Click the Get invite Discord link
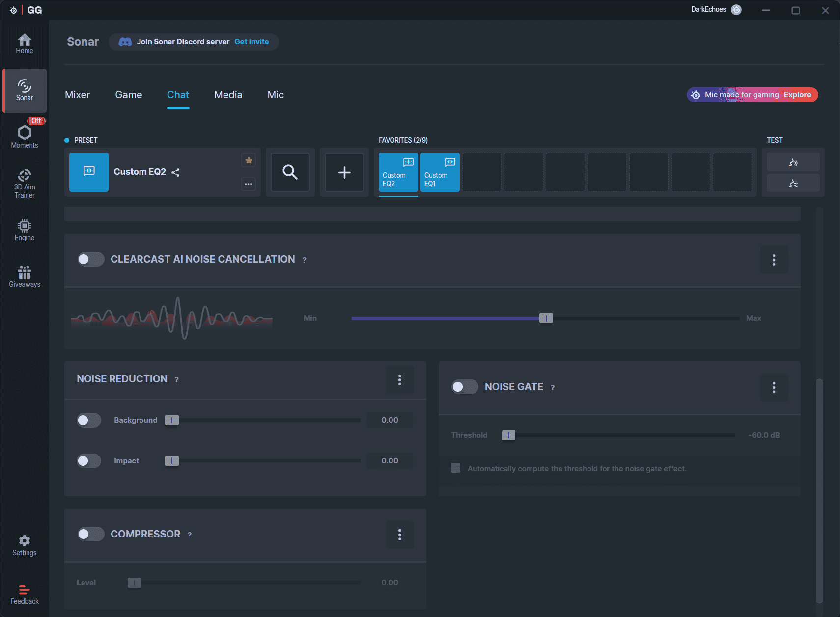The width and height of the screenshot is (840, 617). [252, 42]
